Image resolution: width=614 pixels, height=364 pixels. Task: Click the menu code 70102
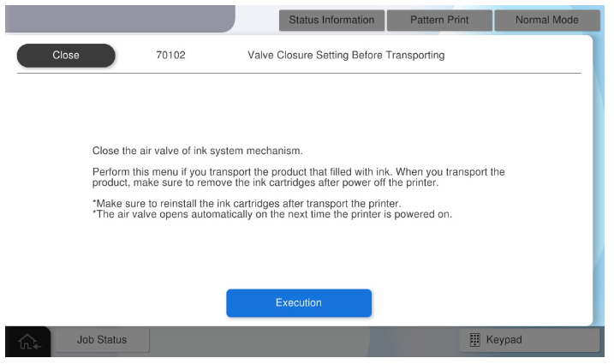(x=170, y=56)
